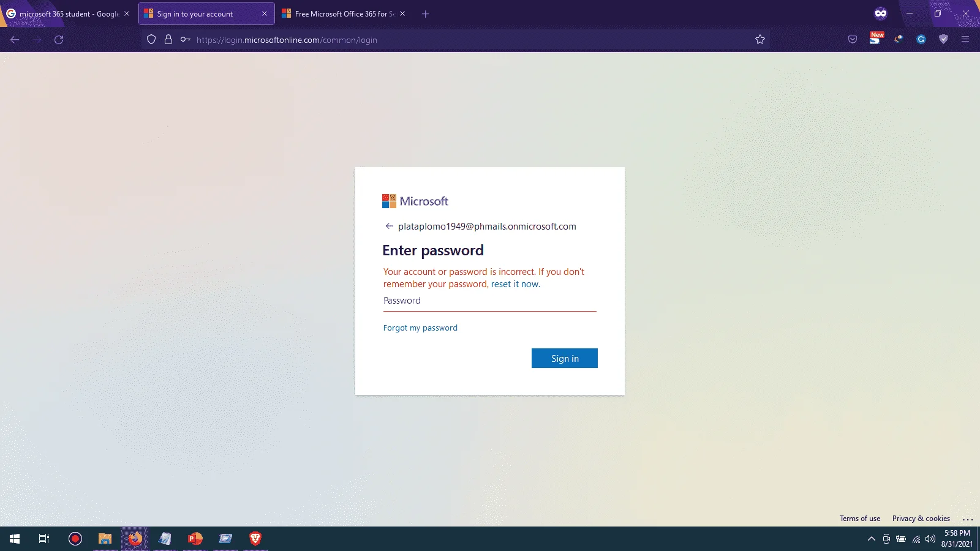Click the Enter password heading

(433, 250)
